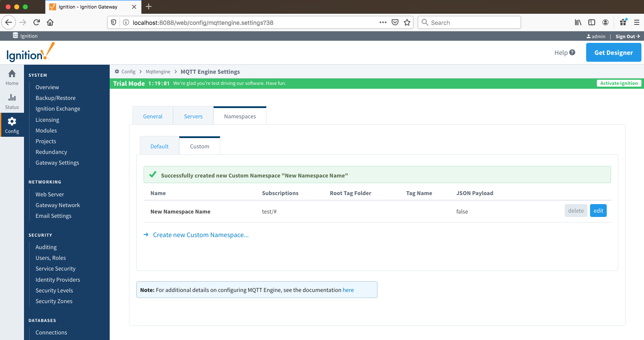Click the Home icon in left sidebar
This screenshot has width=644, height=340.
click(x=12, y=74)
